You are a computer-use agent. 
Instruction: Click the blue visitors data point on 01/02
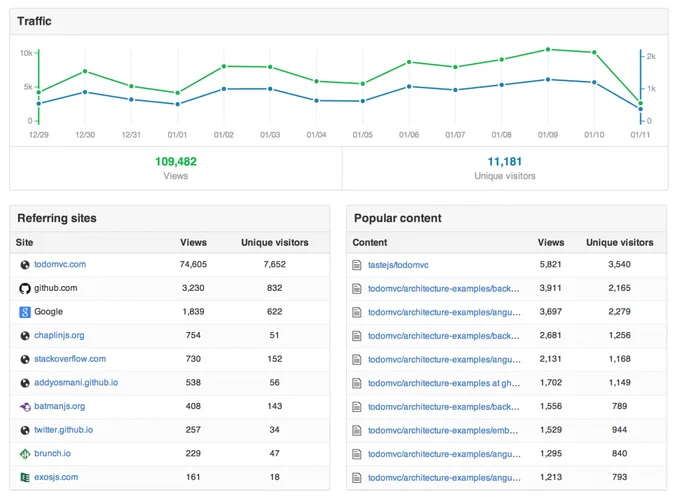[x=224, y=89]
